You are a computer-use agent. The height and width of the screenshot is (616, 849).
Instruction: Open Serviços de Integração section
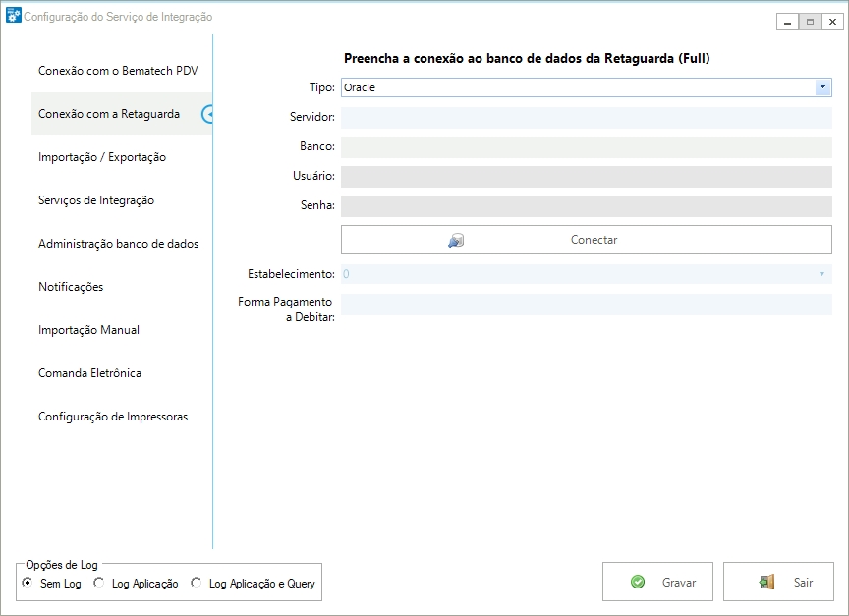(x=96, y=200)
